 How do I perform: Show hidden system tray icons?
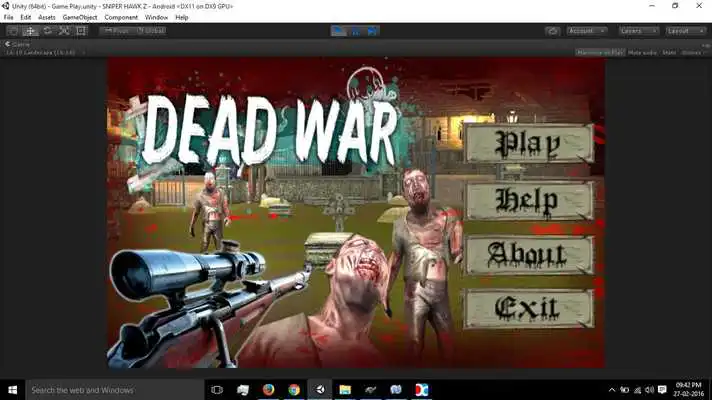coord(612,390)
